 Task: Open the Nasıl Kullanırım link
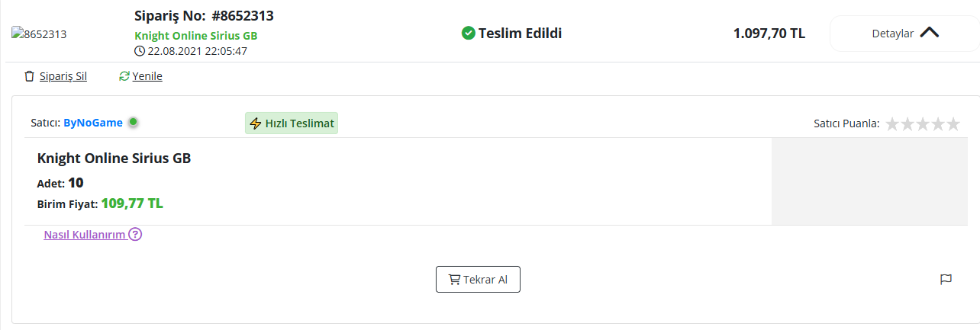[85, 235]
